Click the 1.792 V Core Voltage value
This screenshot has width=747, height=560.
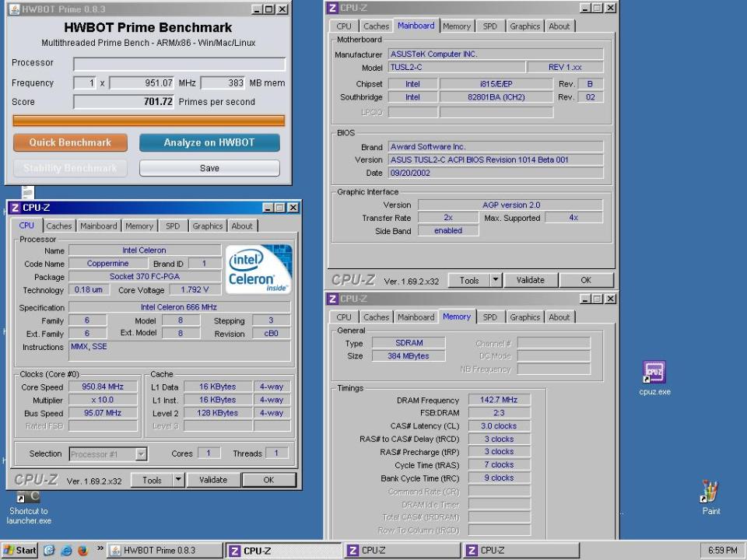point(195,289)
